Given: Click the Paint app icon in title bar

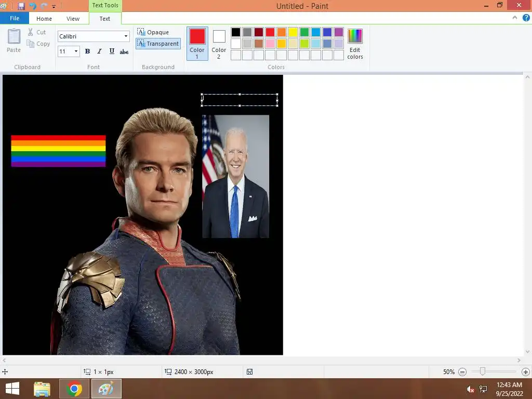Looking at the screenshot, I should click(4, 6).
